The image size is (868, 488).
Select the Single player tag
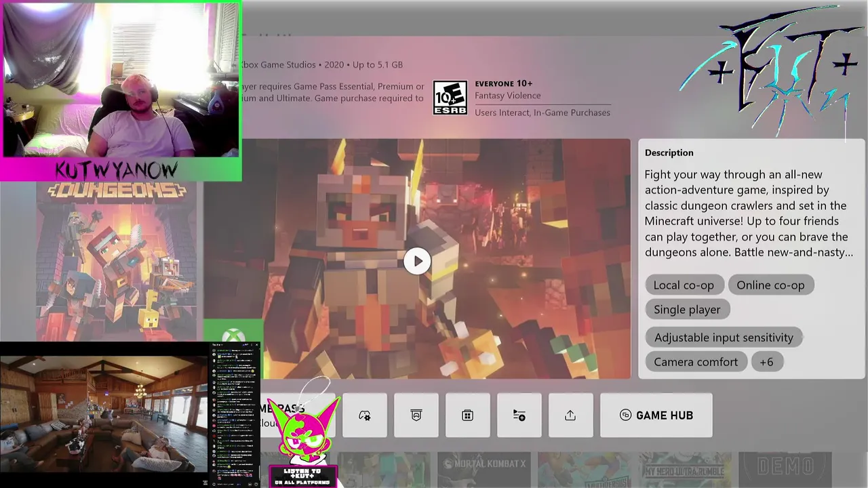[x=687, y=310]
